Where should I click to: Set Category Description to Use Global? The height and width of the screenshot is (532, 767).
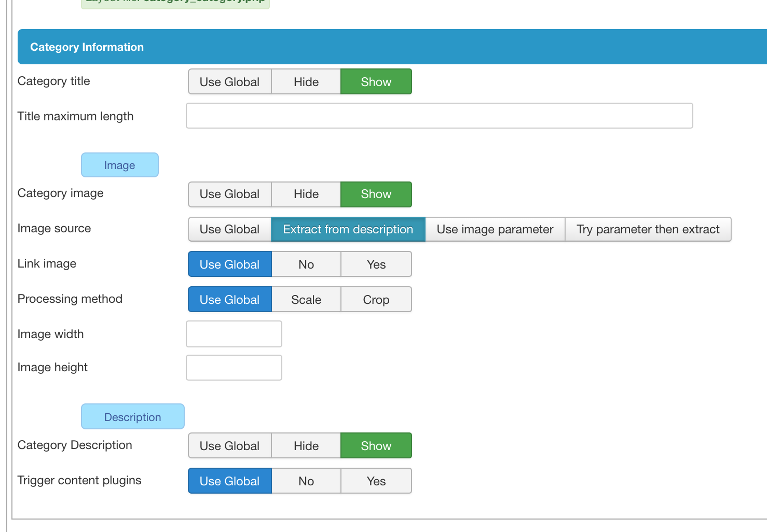click(229, 446)
